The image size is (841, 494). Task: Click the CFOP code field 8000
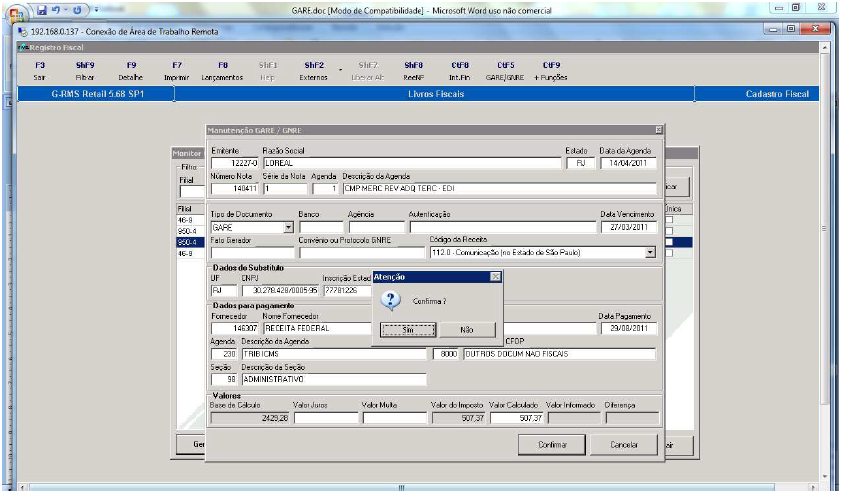point(446,354)
